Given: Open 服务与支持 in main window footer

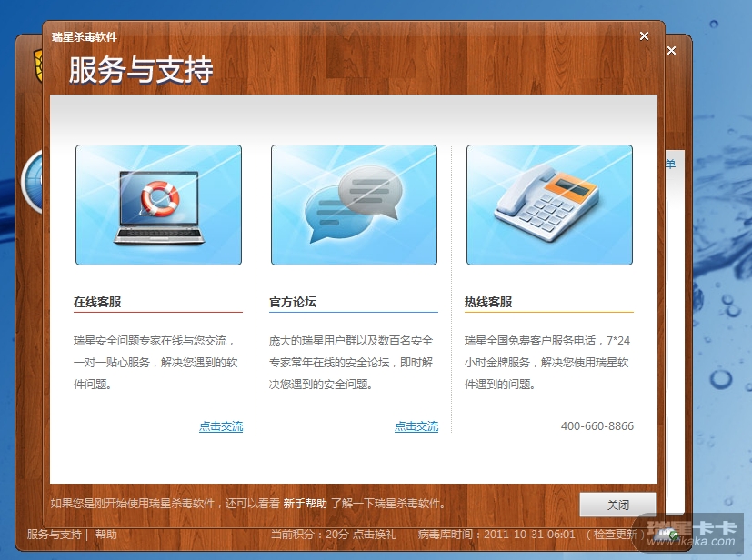Looking at the screenshot, I should pos(55,535).
